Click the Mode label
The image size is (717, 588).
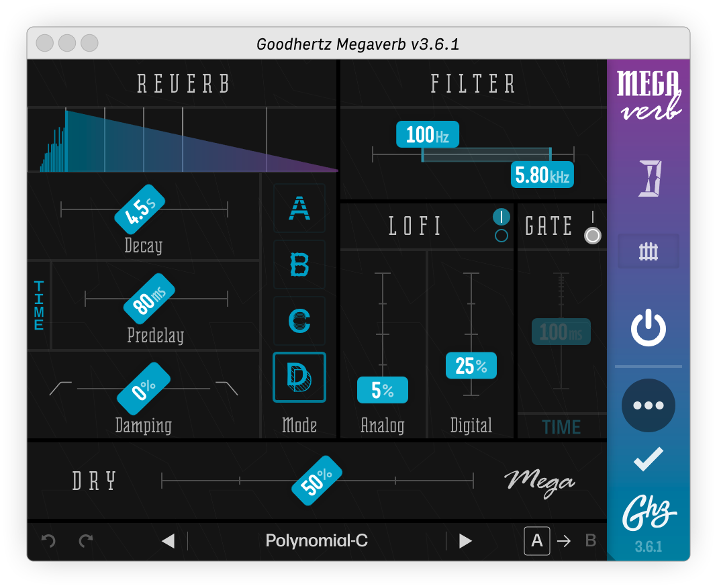(x=299, y=425)
